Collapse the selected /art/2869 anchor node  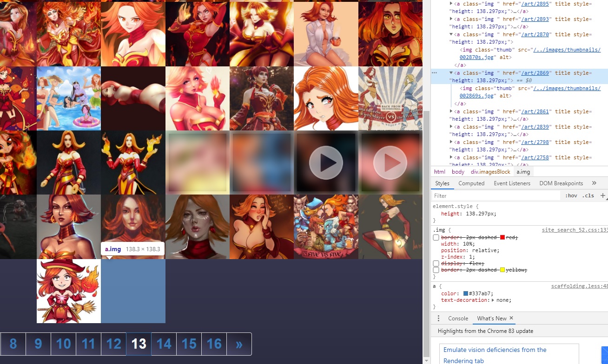pos(451,73)
